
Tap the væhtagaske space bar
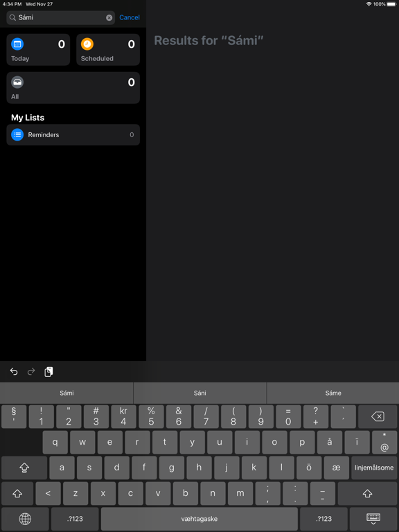[x=199, y=519]
